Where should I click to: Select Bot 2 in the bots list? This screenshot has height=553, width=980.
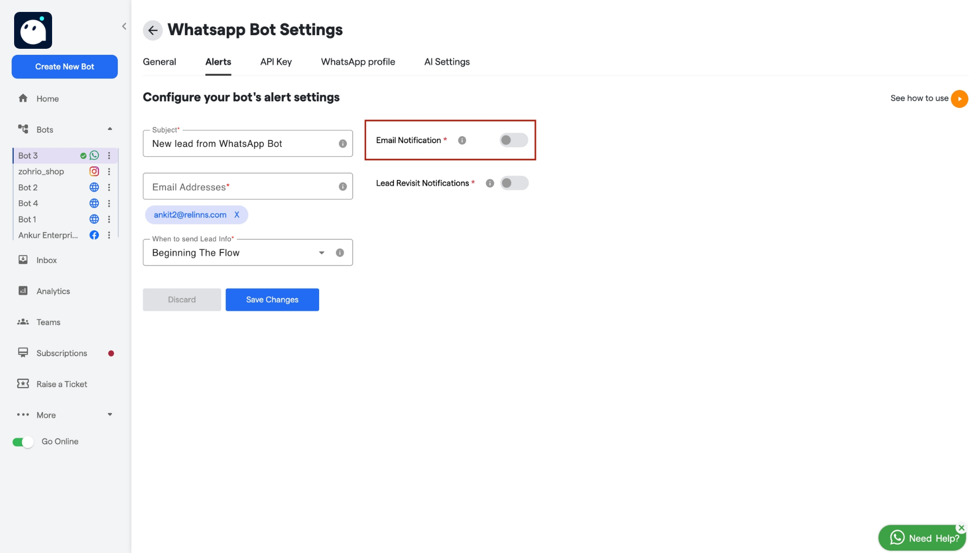(x=28, y=187)
